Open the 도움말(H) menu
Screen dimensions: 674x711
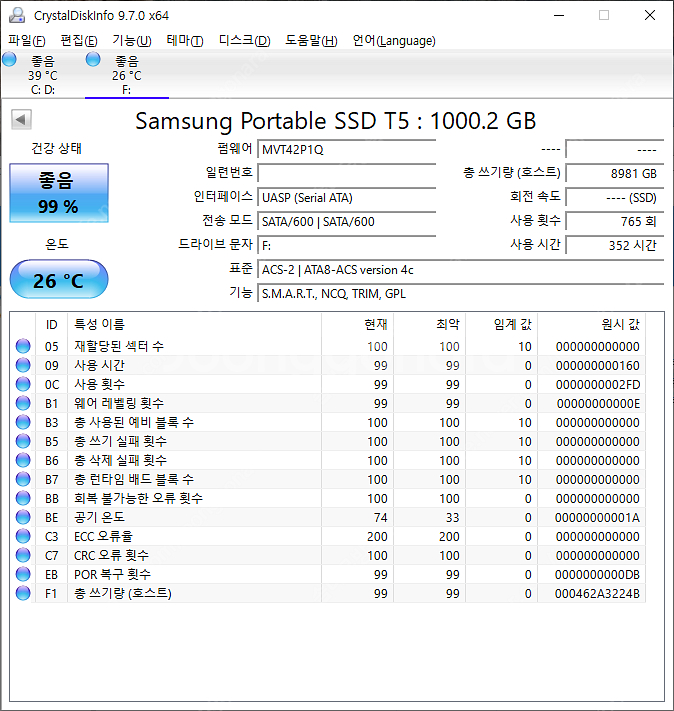(311, 41)
